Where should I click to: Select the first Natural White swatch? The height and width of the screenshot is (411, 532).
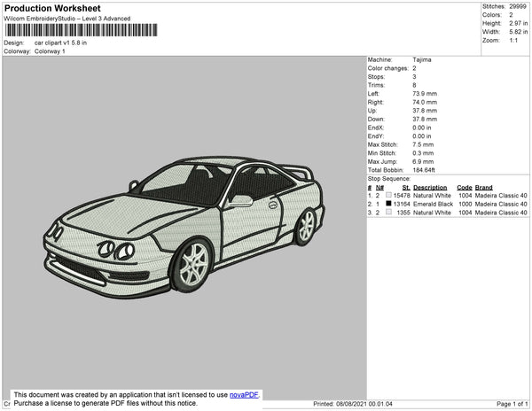388,196
